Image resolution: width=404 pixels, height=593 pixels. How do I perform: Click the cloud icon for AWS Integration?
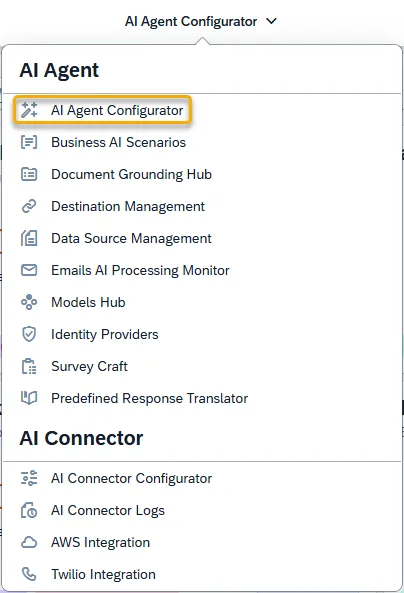[x=29, y=542]
